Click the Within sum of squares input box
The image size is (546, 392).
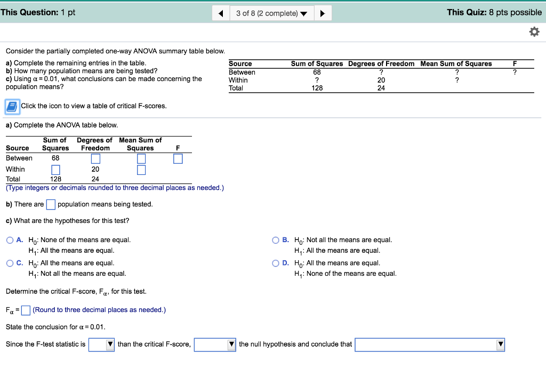(55, 170)
